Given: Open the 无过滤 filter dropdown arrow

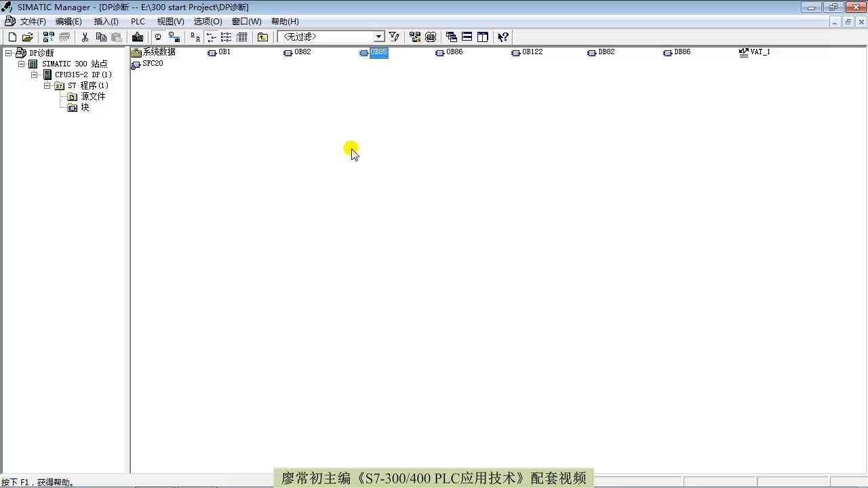Looking at the screenshot, I should click(379, 37).
